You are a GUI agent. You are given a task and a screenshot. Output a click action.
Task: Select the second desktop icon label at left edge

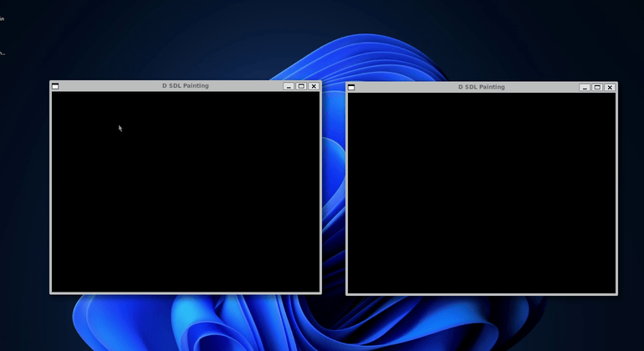click(3, 53)
